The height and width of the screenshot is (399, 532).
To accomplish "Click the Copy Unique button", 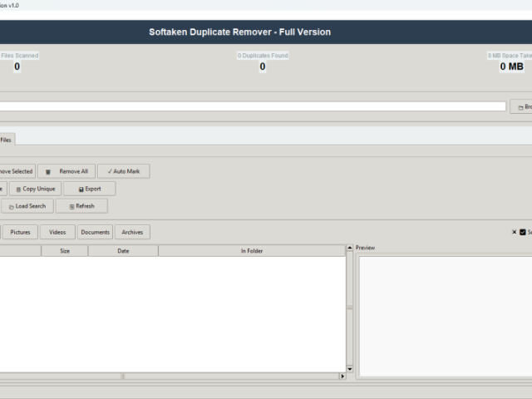I will [35, 189].
